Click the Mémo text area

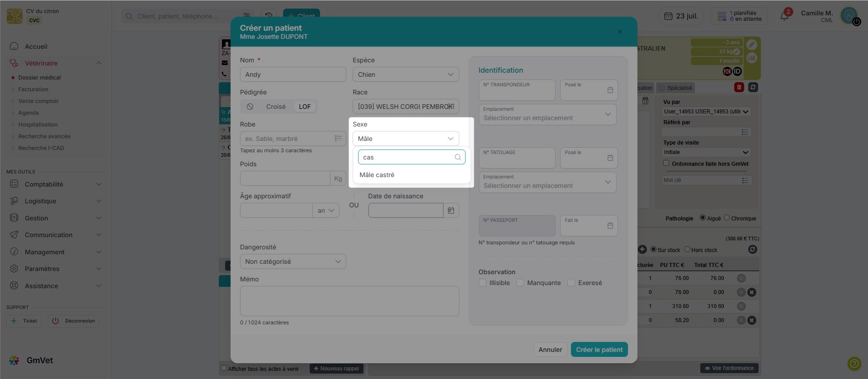click(x=349, y=301)
